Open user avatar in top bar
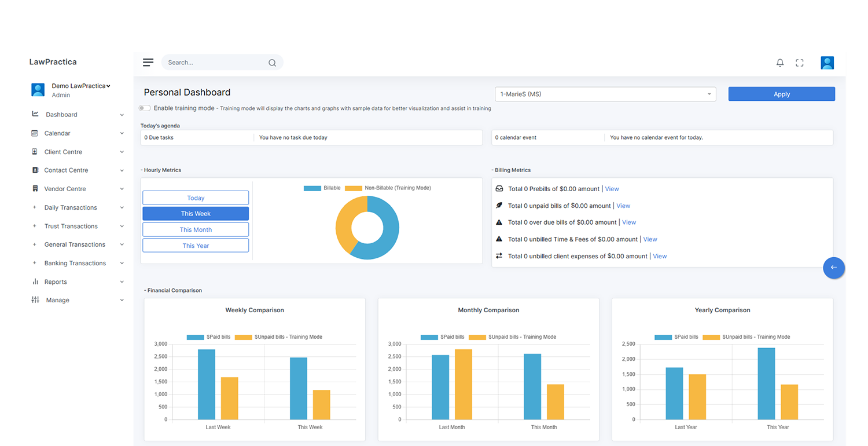Image resolution: width=868 pixels, height=446 pixels. 827,63
